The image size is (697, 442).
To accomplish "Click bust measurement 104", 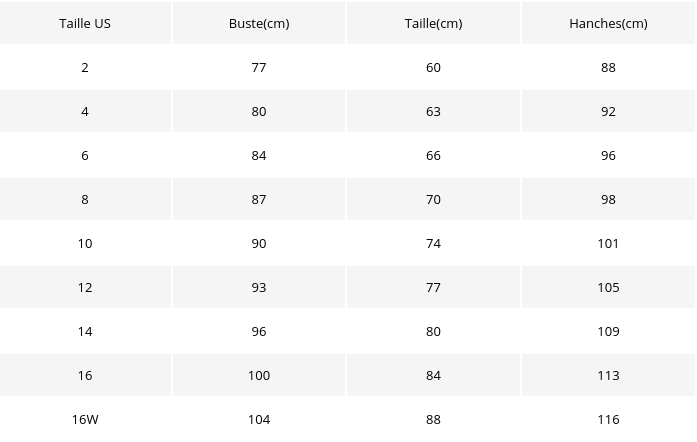I will (x=259, y=420).
